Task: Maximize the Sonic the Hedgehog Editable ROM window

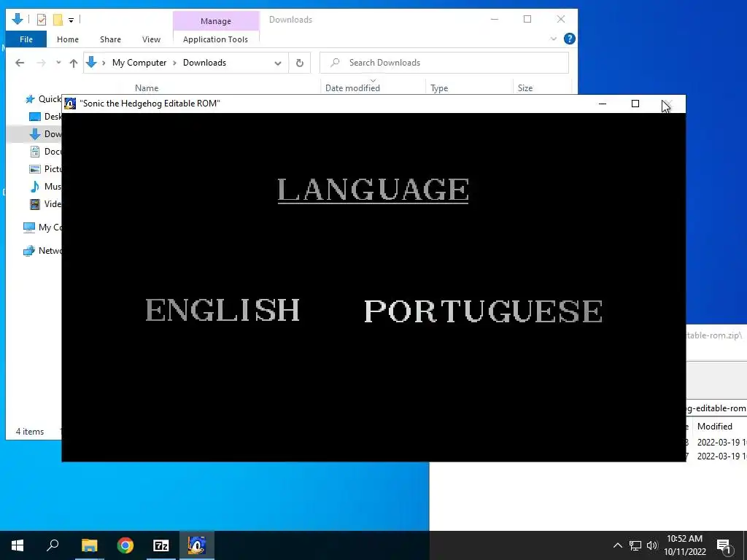Action: click(x=635, y=104)
